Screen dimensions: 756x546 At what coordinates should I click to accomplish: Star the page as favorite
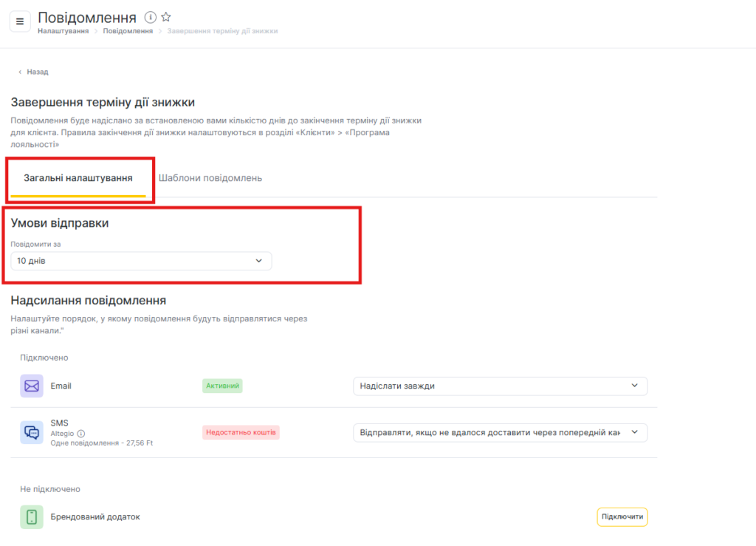[166, 17]
